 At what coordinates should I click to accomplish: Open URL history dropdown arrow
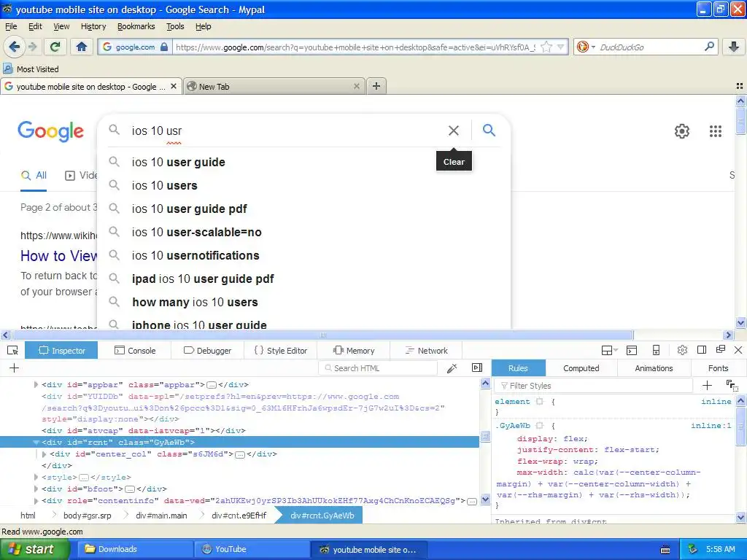[561, 47]
